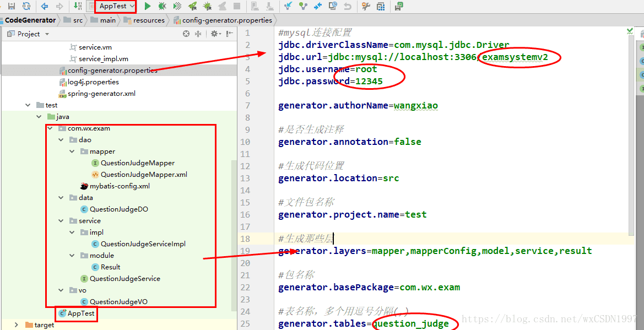
Task: Click the grey Forward navigation arrow
Action: coord(59,6)
